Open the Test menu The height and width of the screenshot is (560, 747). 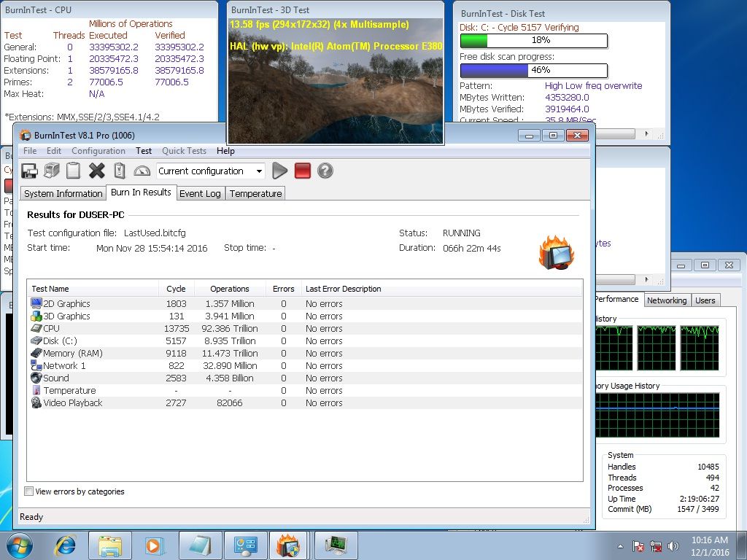pyautogui.click(x=144, y=151)
